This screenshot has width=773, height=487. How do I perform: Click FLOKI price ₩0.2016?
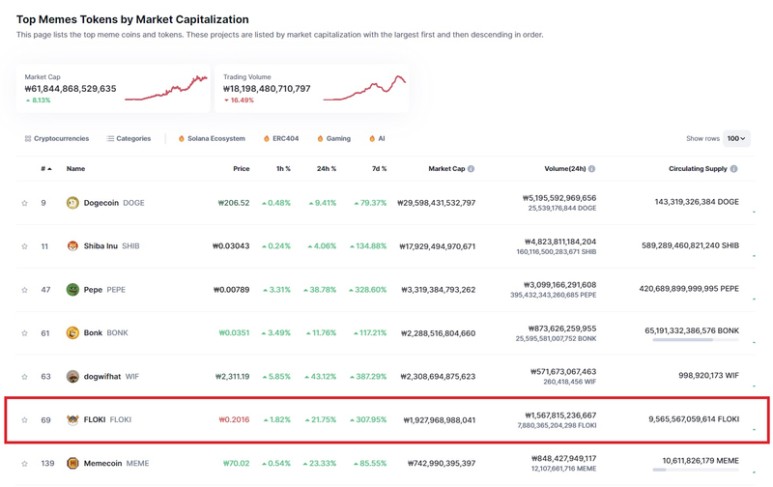coord(234,419)
